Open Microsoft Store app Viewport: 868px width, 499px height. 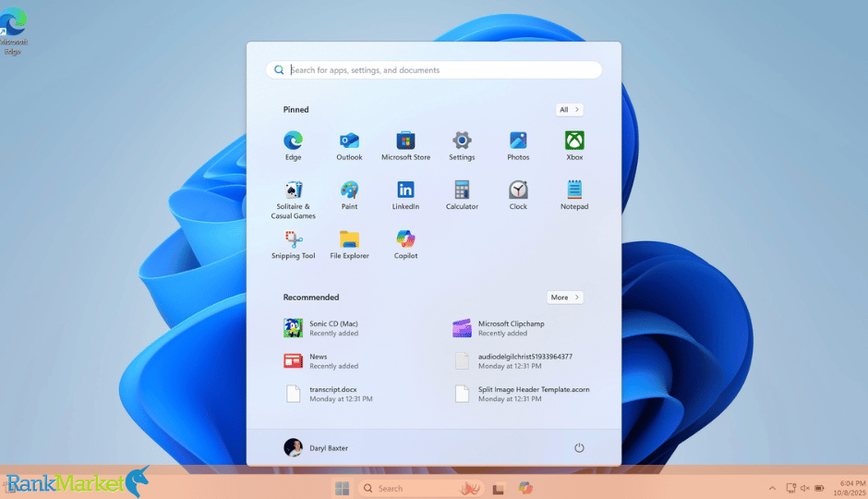click(x=405, y=146)
